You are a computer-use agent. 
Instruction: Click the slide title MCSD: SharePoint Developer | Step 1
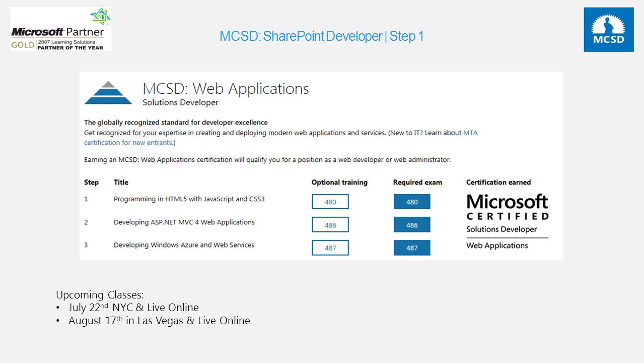tap(322, 36)
